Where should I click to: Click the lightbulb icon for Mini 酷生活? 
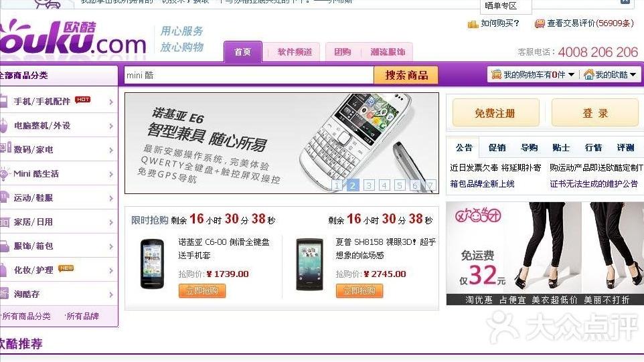(x=4, y=173)
